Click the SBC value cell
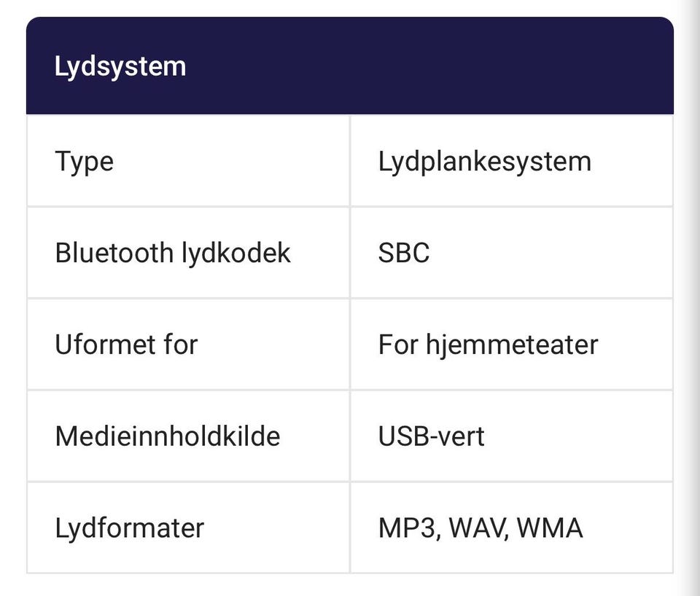This screenshot has width=700, height=596. coord(512,253)
